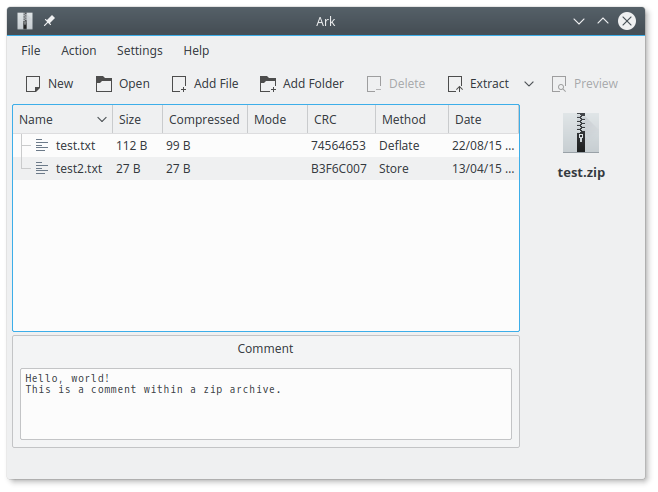Pin the window with the titlebar pin icon
This screenshot has width=658, height=492.
point(49,20)
